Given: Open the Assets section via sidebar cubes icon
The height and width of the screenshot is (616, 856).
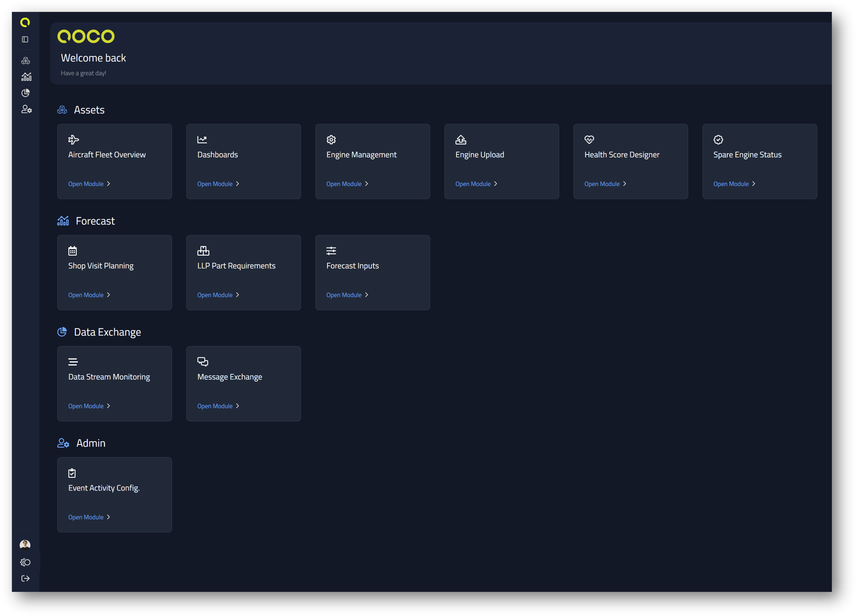Looking at the screenshot, I should tap(25, 60).
